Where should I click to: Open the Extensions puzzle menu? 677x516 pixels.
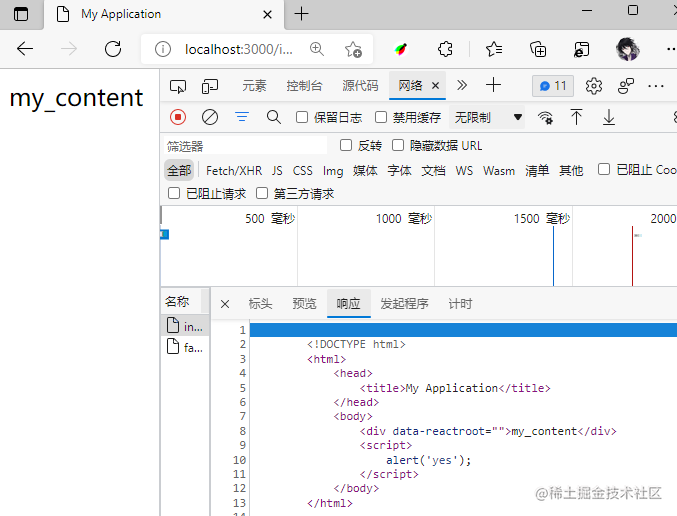click(x=445, y=49)
